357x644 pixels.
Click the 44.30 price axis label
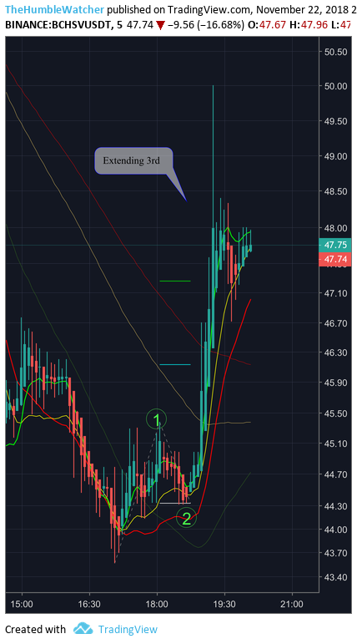[x=335, y=506]
